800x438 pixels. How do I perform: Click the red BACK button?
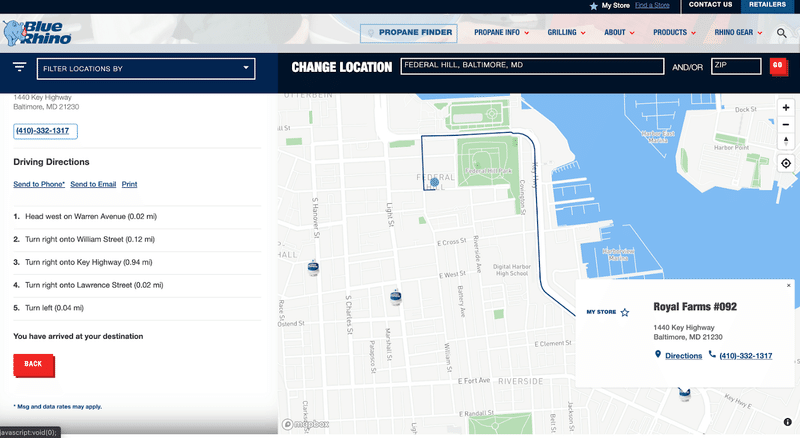33,364
